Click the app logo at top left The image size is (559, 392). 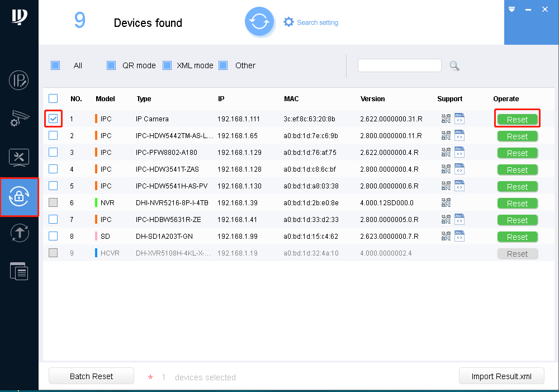(19, 16)
